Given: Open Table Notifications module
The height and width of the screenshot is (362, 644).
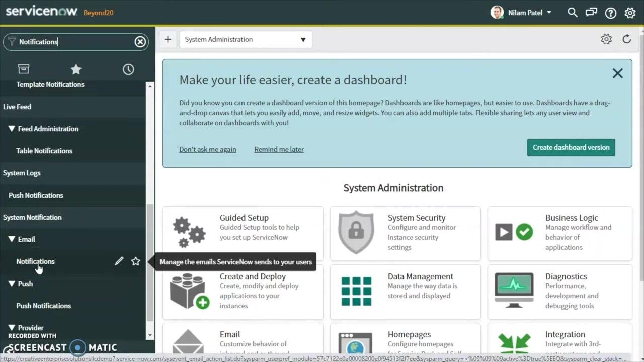Looking at the screenshot, I should point(44,151).
